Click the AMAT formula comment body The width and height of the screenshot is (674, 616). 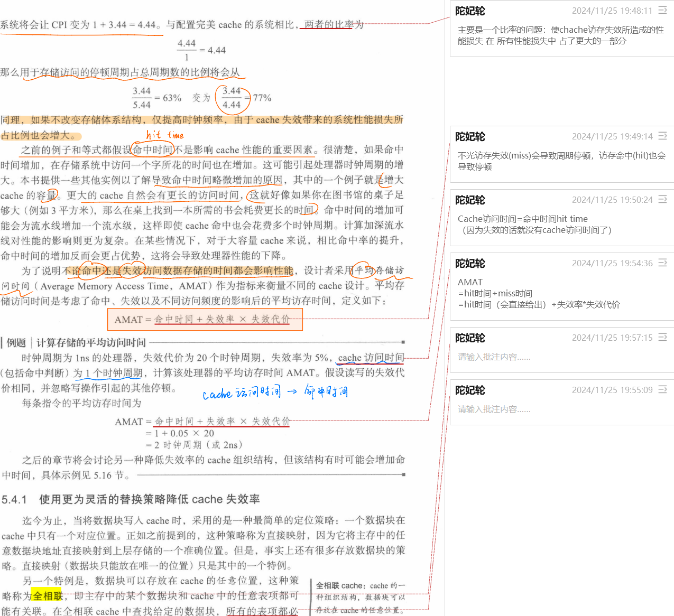click(538, 294)
